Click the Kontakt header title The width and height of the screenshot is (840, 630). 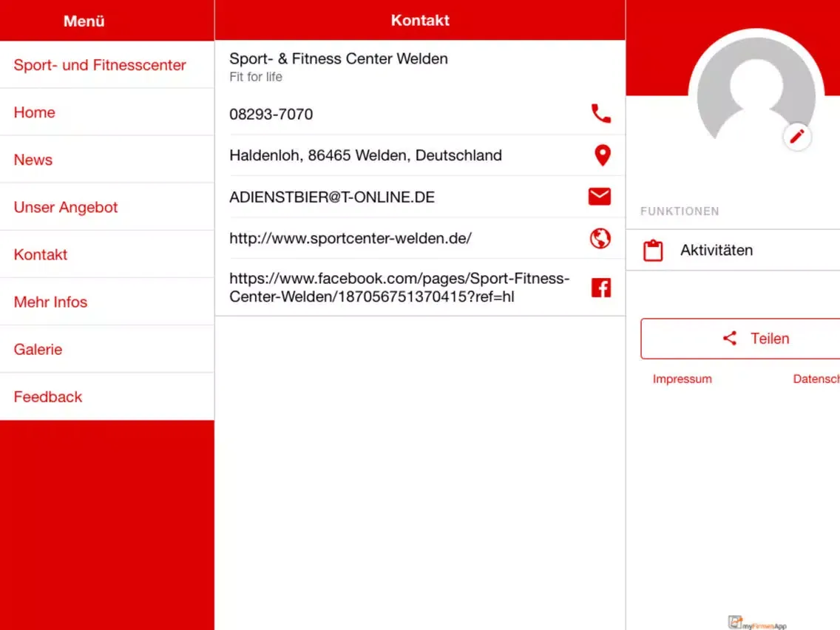point(420,21)
